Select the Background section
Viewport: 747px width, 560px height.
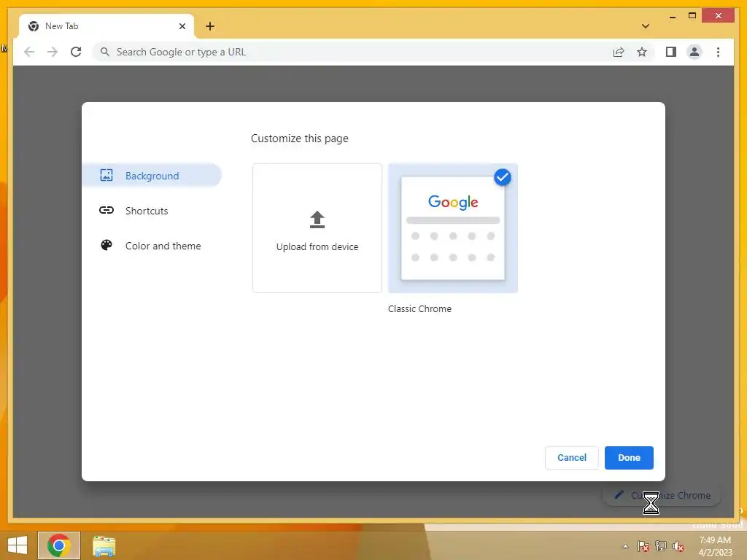pos(152,176)
